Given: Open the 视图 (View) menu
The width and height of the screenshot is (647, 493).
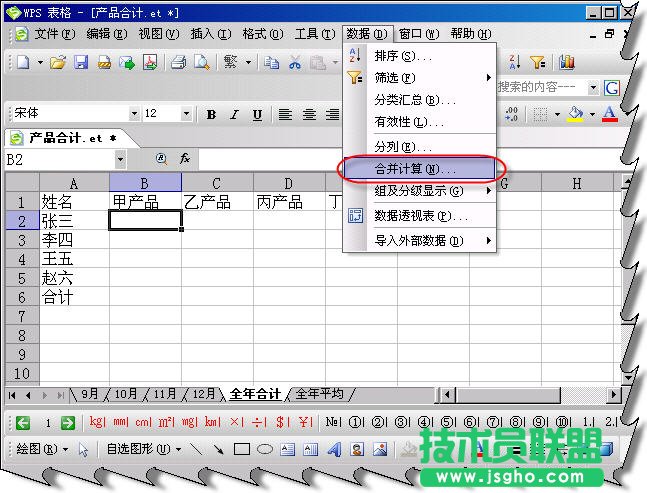Looking at the screenshot, I should [x=159, y=33].
